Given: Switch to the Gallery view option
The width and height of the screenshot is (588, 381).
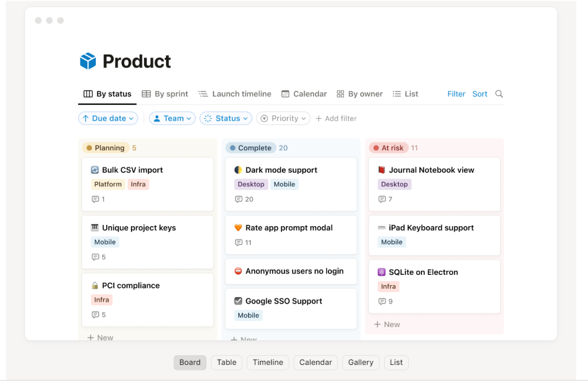Looking at the screenshot, I should click(x=361, y=362).
